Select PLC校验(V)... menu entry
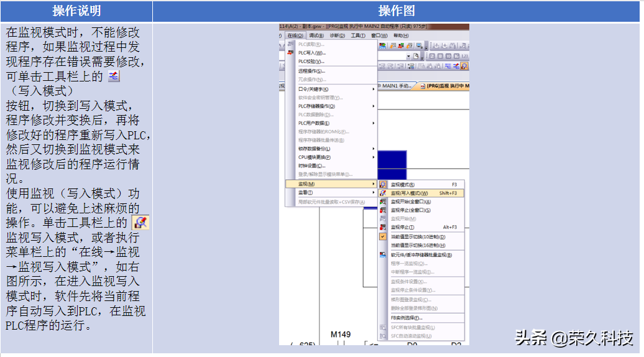This screenshot has width=644, height=357. tap(311, 62)
